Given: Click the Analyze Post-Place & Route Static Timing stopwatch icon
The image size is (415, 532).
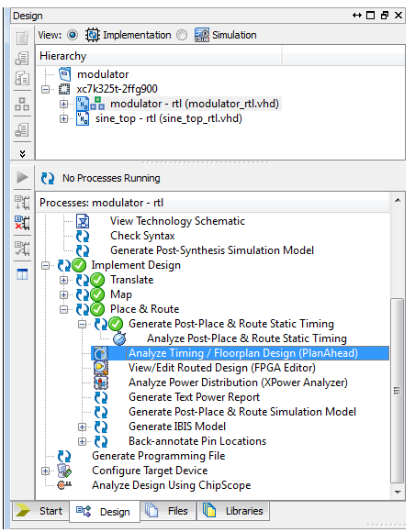Looking at the screenshot, I should tap(119, 338).
